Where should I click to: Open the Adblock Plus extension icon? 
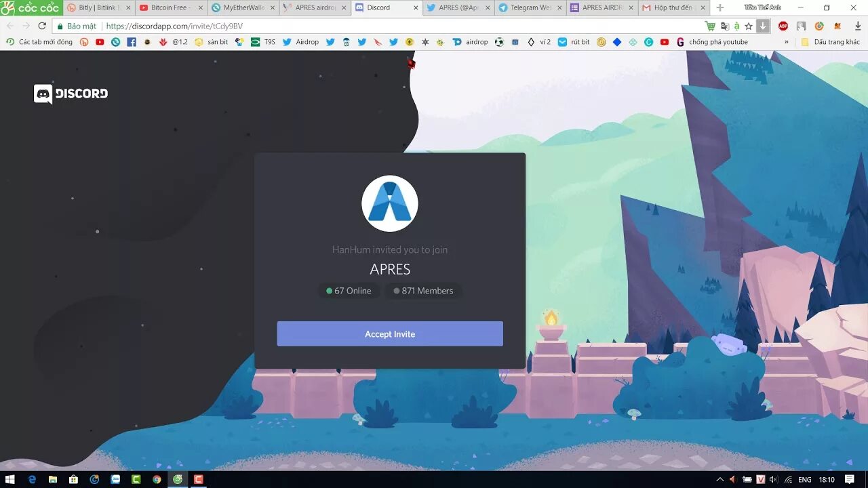click(783, 26)
